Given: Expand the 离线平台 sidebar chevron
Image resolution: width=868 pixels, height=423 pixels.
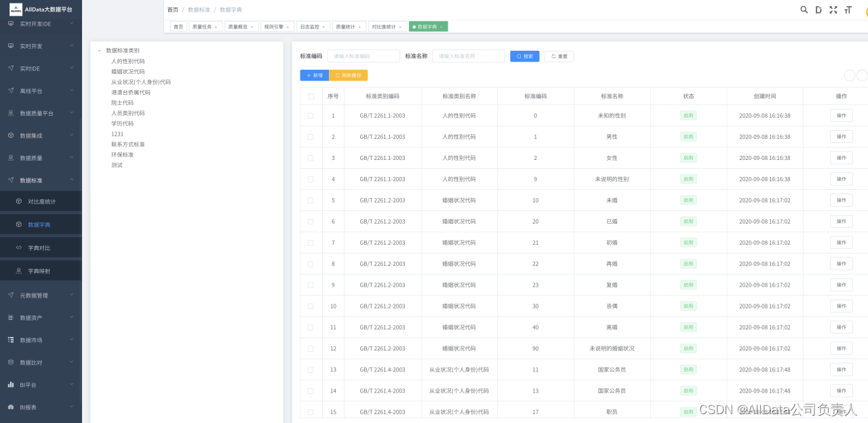Looking at the screenshot, I should pos(71,91).
